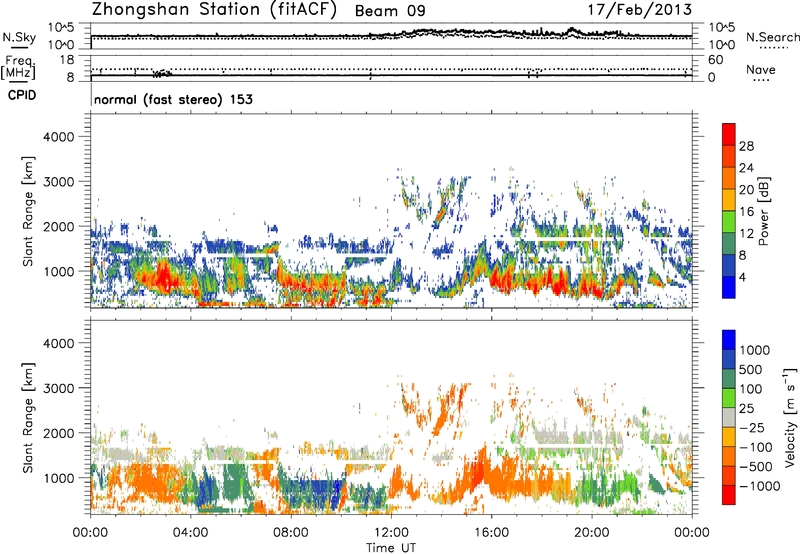Select the "Freq. [MHz]" axis label
This screenshot has width=800, height=554.
tap(18, 68)
